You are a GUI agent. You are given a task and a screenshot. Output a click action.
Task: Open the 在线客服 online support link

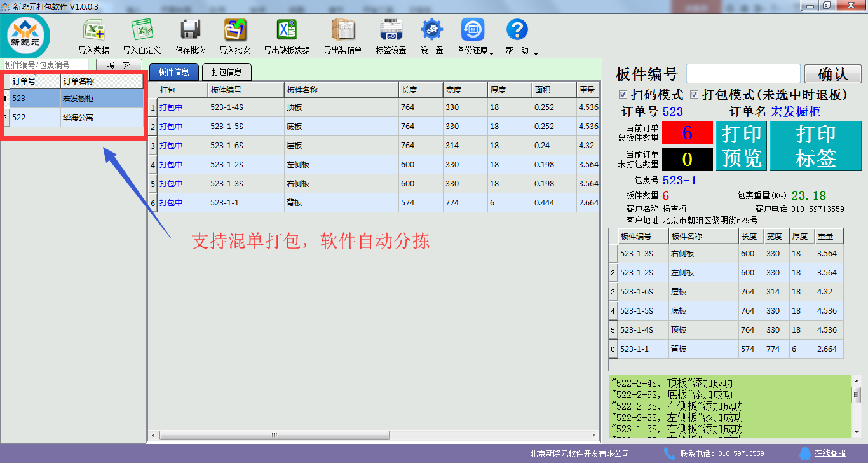coord(830,453)
